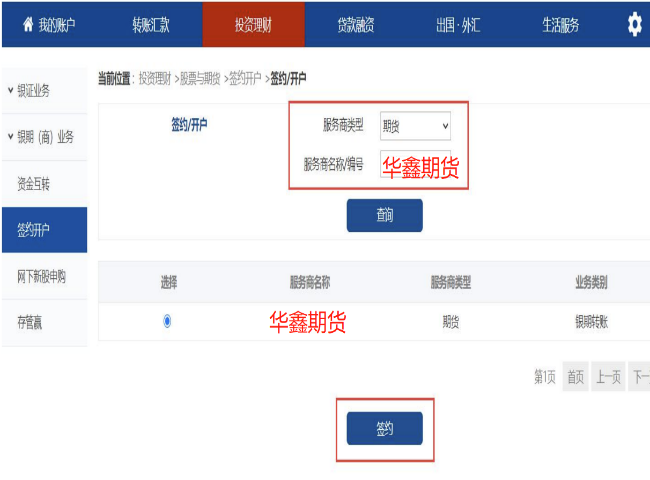Switch to the 生活服务 tab
650x480 pixels.
click(x=560, y=25)
